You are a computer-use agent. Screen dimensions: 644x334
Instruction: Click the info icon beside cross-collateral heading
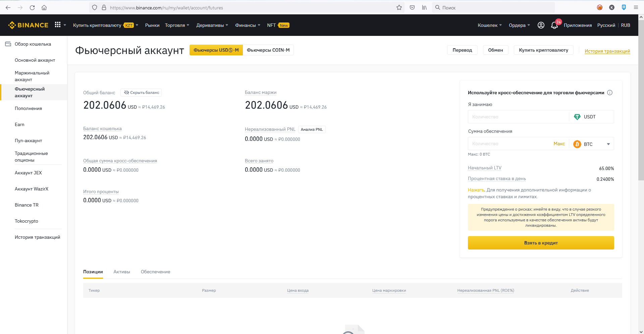(x=610, y=93)
